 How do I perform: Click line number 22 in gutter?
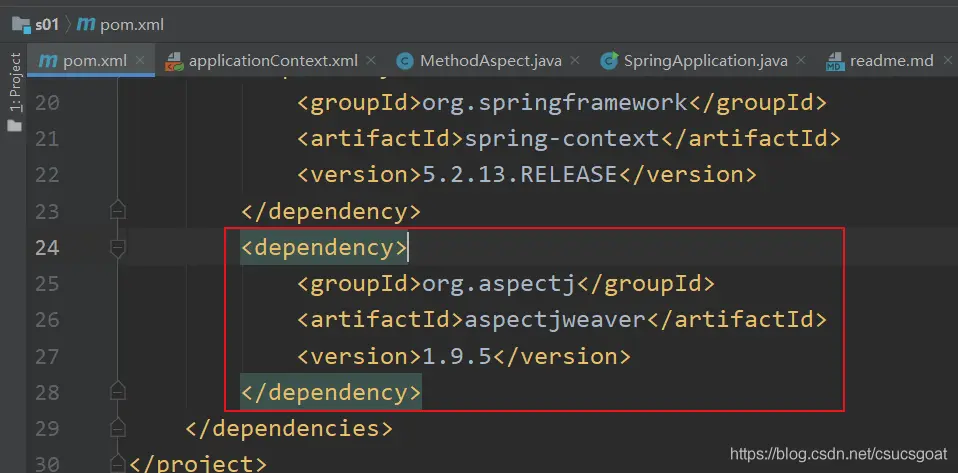(47, 175)
